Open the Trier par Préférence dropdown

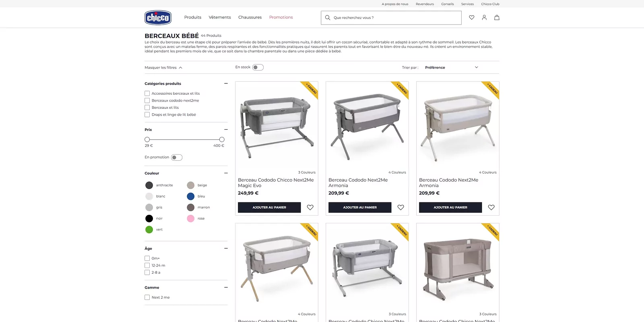click(452, 67)
